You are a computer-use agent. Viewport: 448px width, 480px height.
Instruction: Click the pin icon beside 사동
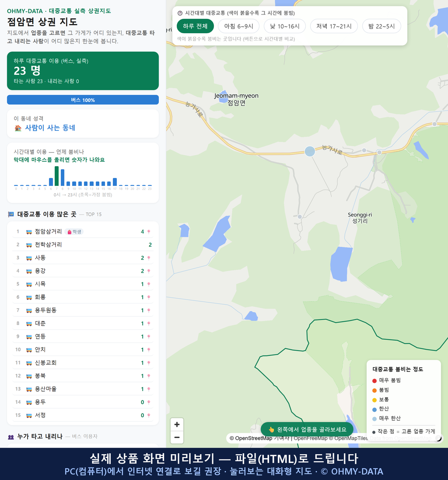point(149,258)
